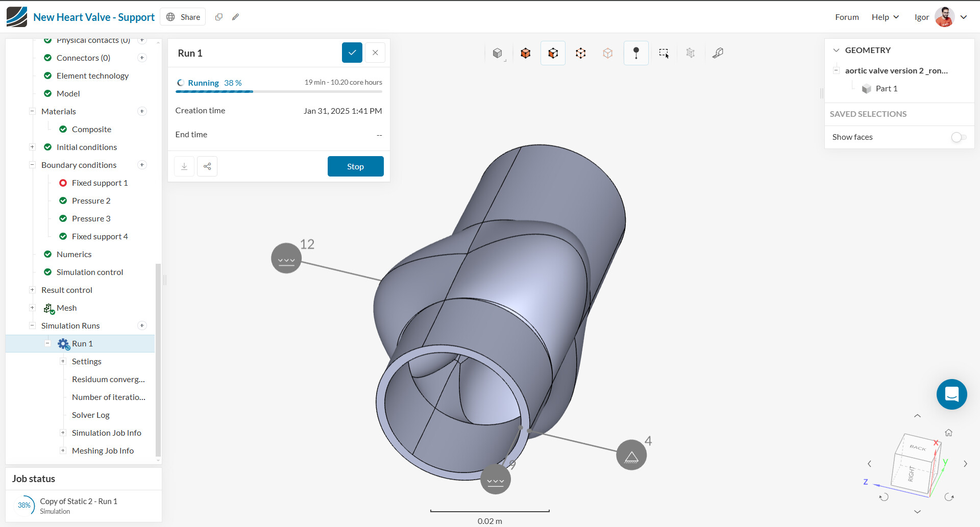Click the Running 38% progress bar
The image size is (980, 527).
tap(279, 91)
